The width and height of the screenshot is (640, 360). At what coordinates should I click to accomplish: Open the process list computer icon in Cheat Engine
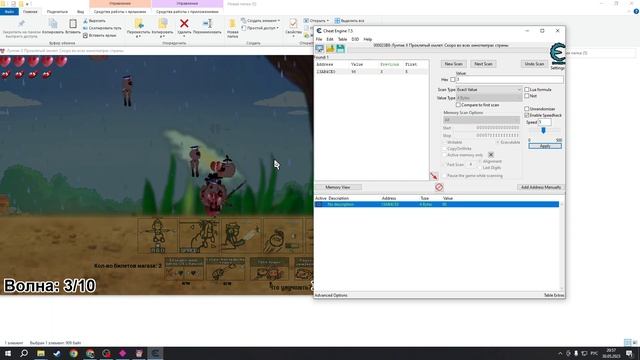click(320, 49)
